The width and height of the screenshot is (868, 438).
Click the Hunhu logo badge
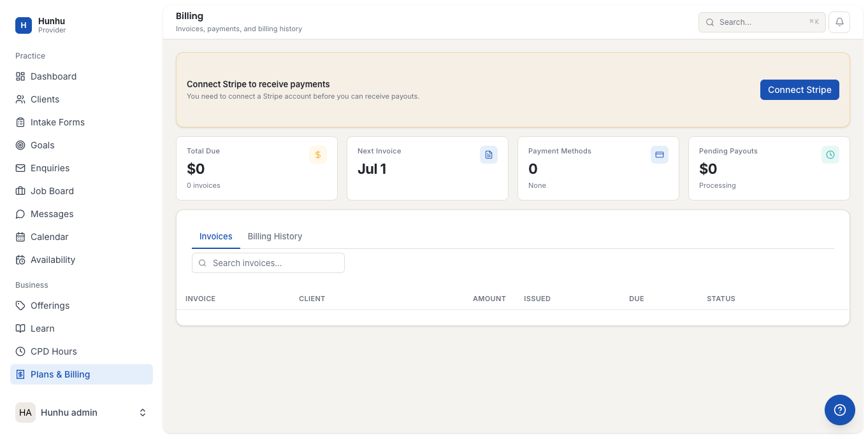click(x=24, y=25)
